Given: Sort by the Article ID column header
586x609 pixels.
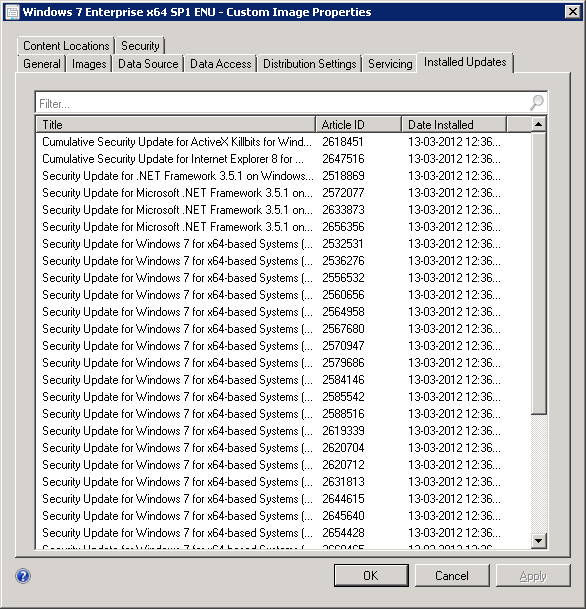Looking at the screenshot, I should pos(358,125).
